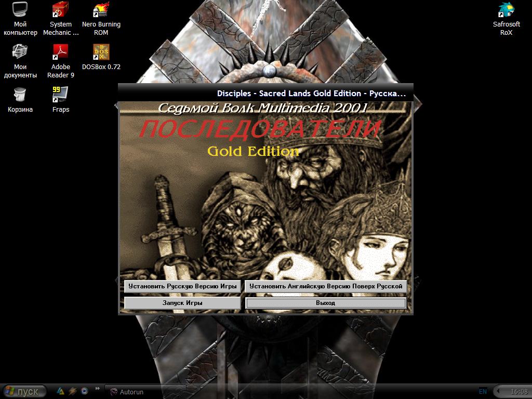Image resolution: width=532 pixels, height=399 pixels.
Task: Click the second quick launch icon
Action: 73,391
